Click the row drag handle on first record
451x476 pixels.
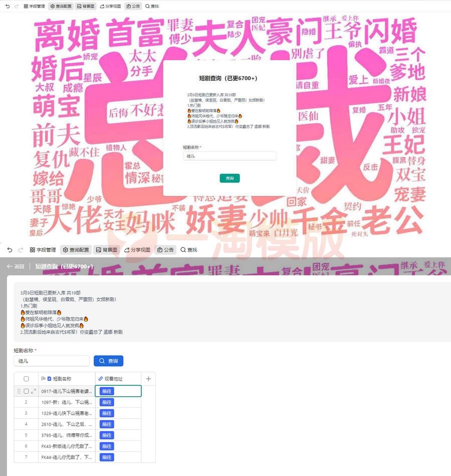(x=19, y=391)
